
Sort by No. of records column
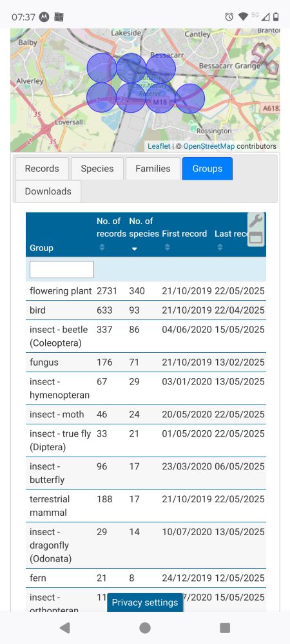tap(102, 247)
